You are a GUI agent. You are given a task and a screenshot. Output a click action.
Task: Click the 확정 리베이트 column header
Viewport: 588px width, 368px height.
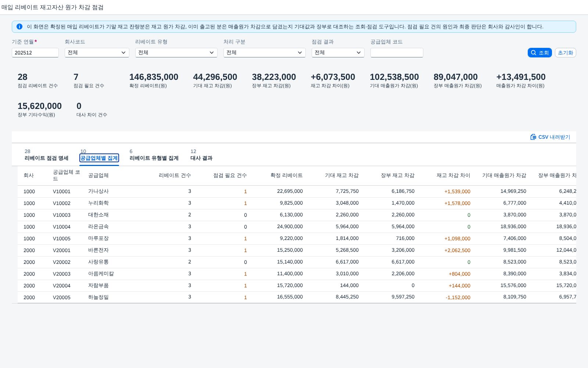[287, 176]
